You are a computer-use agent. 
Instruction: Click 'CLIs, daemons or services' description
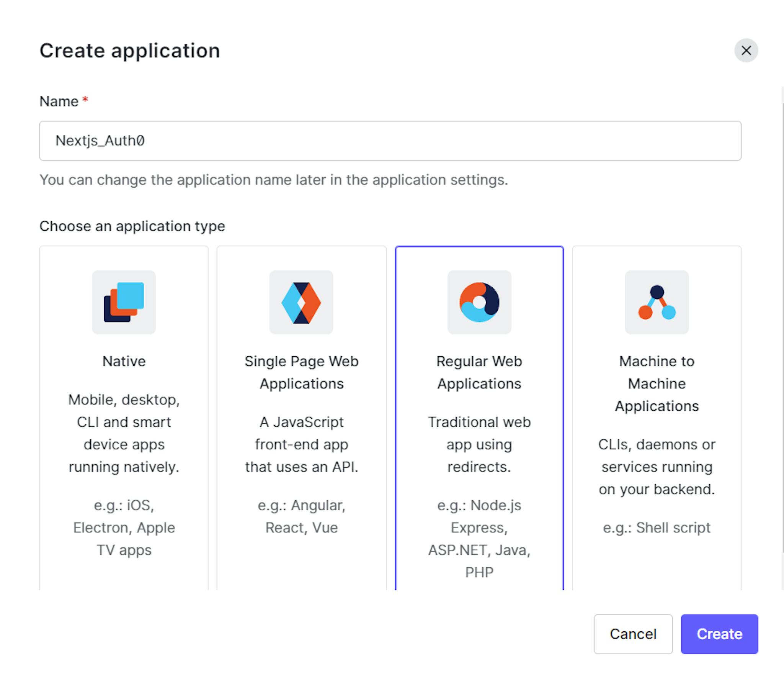pos(657,467)
